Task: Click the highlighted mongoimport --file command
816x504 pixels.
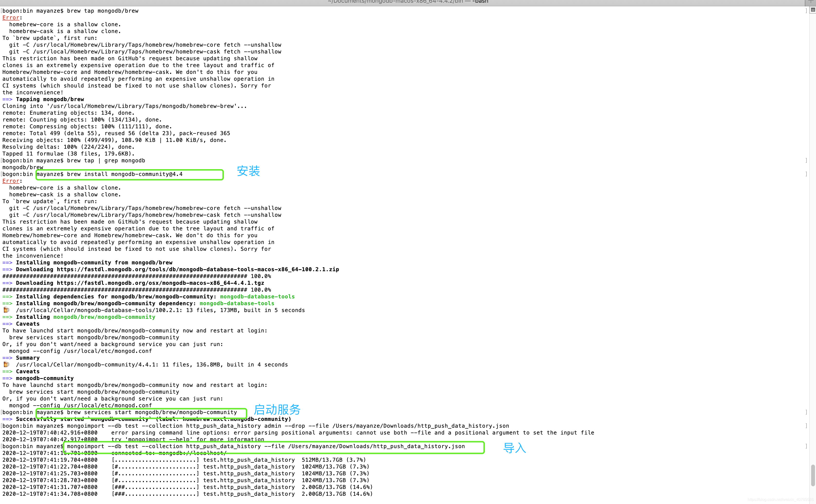Action: pyautogui.click(x=266, y=446)
